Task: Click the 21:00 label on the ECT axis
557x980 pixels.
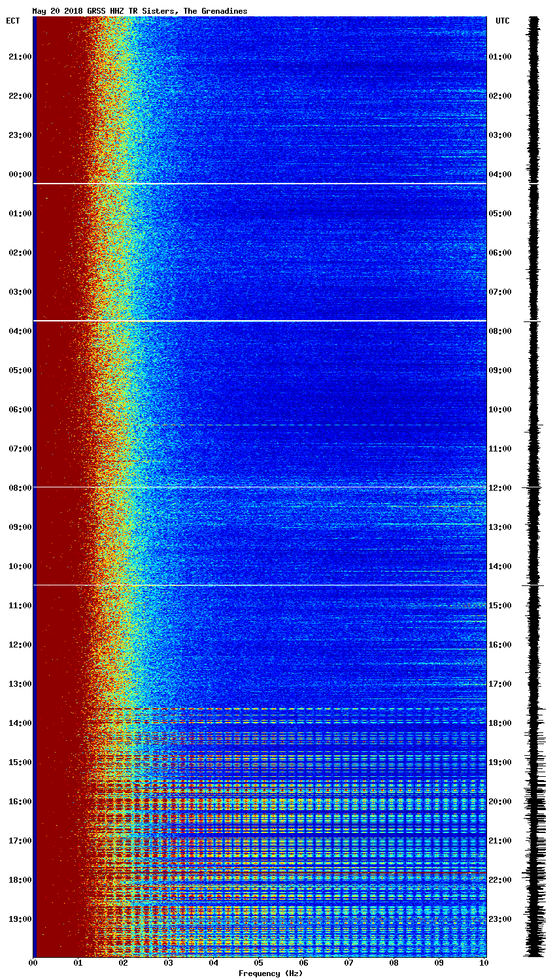Action: (20, 57)
